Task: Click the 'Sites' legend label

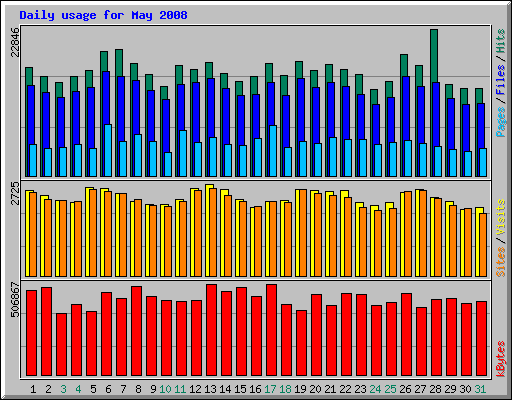Action: [x=501, y=262]
